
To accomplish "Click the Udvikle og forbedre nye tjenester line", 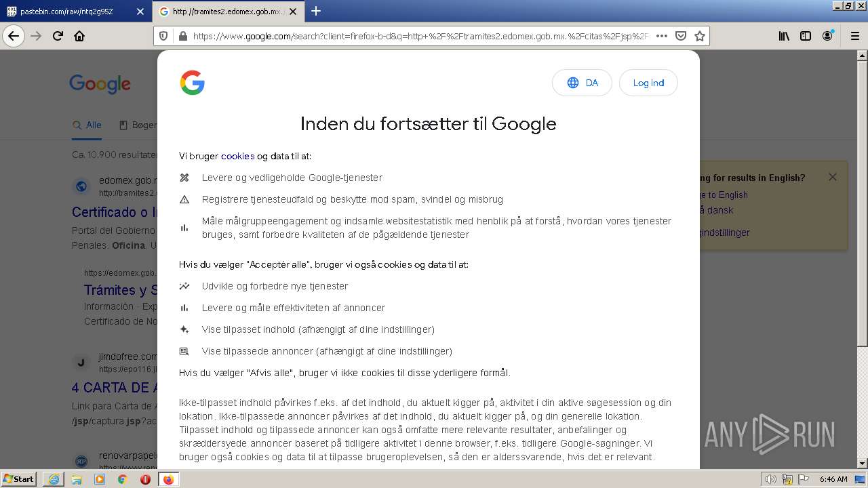I will click(x=275, y=286).
